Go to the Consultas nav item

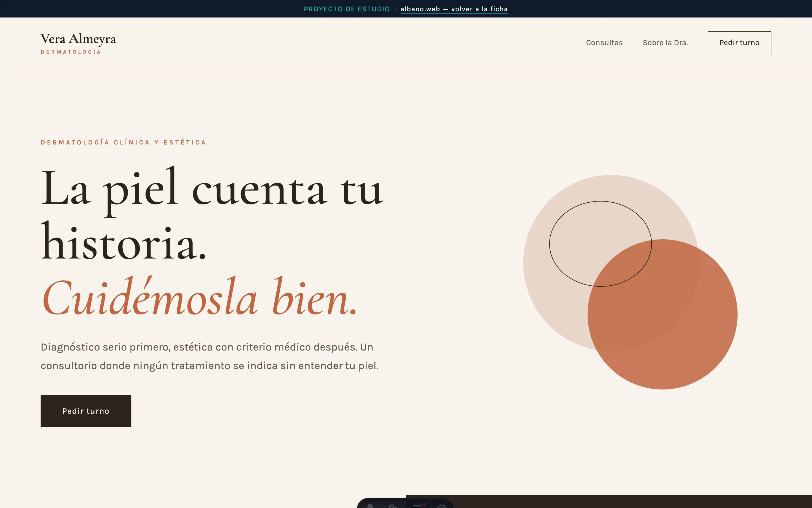(x=604, y=43)
